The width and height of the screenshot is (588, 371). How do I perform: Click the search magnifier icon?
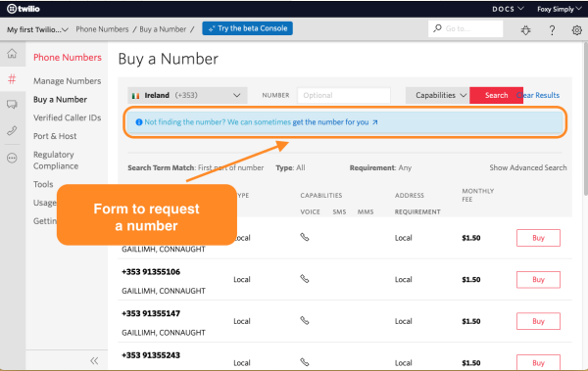point(437,28)
